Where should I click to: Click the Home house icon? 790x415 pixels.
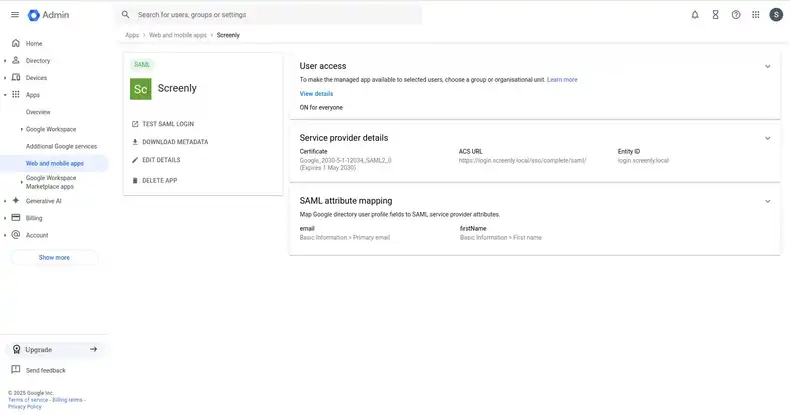(16, 43)
